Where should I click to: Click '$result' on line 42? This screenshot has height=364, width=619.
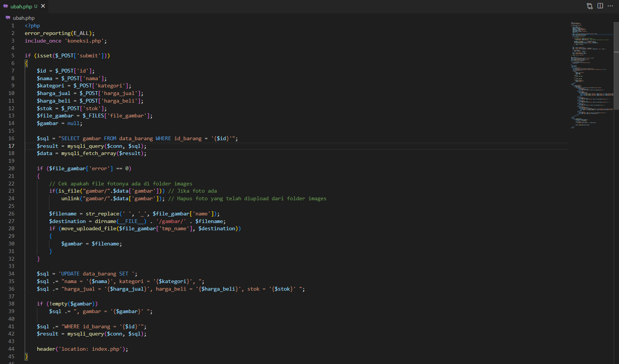click(48, 334)
